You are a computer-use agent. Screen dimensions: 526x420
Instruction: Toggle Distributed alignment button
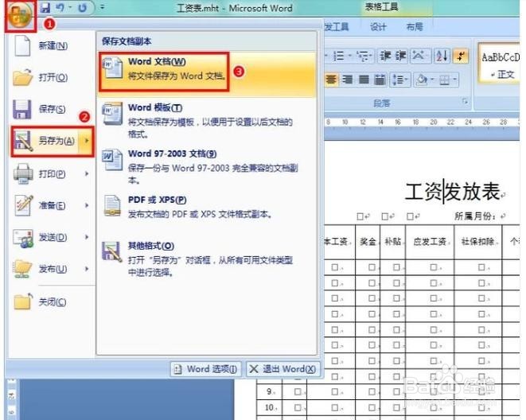(x=380, y=80)
